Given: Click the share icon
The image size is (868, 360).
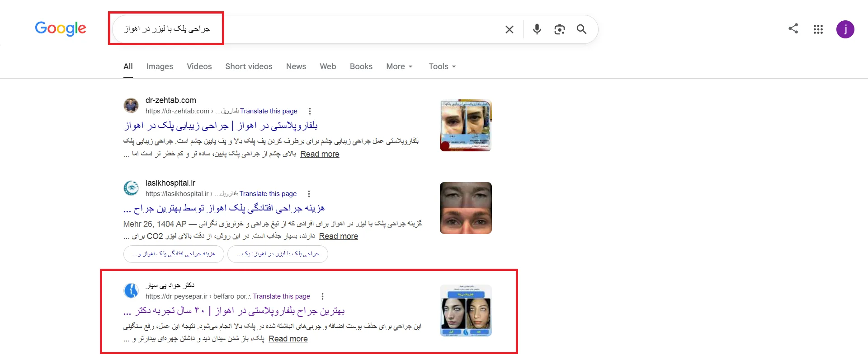Looking at the screenshot, I should pyautogui.click(x=793, y=28).
